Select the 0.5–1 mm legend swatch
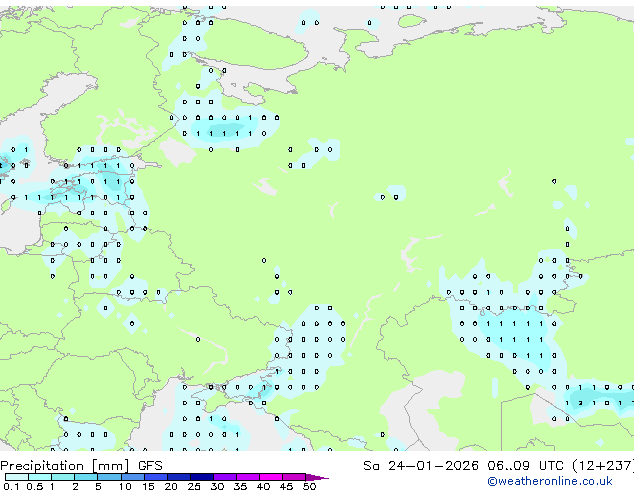The image size is (634, 490). coord(40,477)
